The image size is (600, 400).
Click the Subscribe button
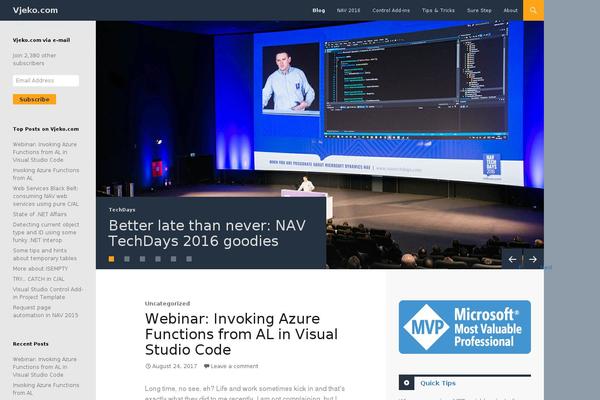(34, 99)
